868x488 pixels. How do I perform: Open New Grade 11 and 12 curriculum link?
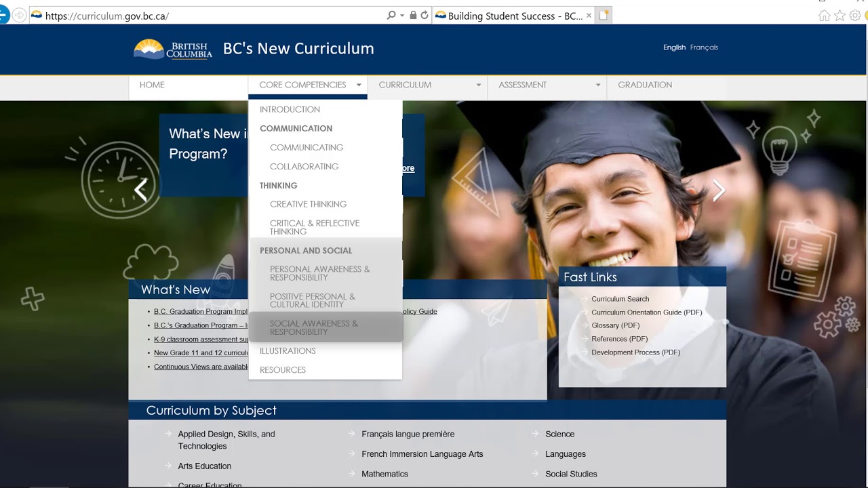(x=201, y=353)
